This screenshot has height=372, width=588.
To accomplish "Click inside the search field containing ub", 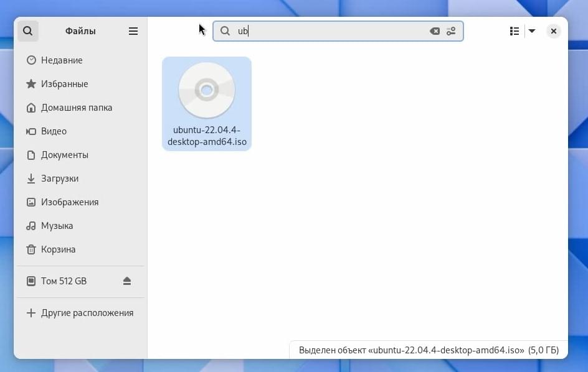I will pyautogui.click(x=338, y=31).
